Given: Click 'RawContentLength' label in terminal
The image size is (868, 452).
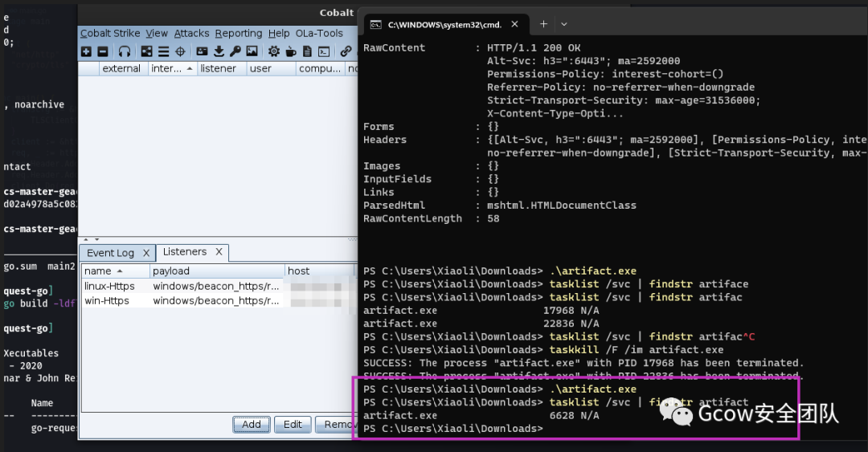Looking at the screenshot, I should [412, 218].
